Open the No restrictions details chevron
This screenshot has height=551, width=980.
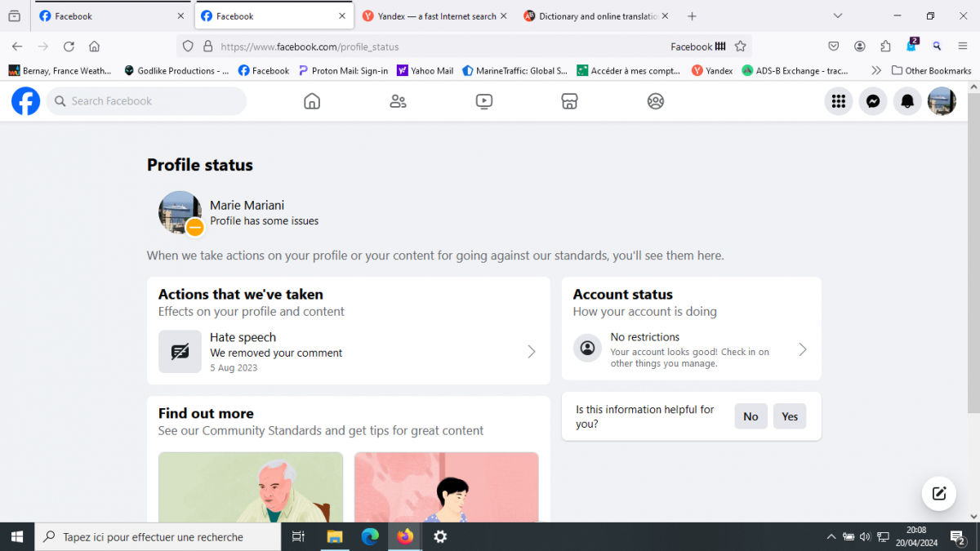click(x=803, y=349)
